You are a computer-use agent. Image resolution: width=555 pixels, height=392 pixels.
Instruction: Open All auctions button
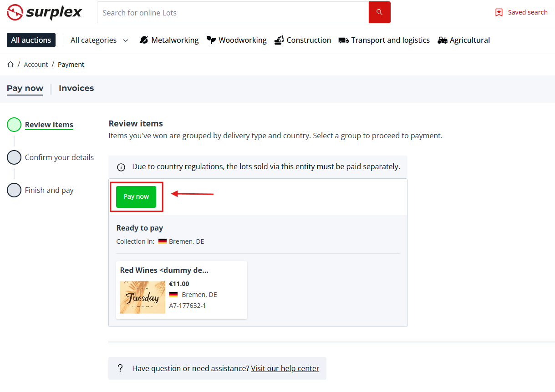31,40
